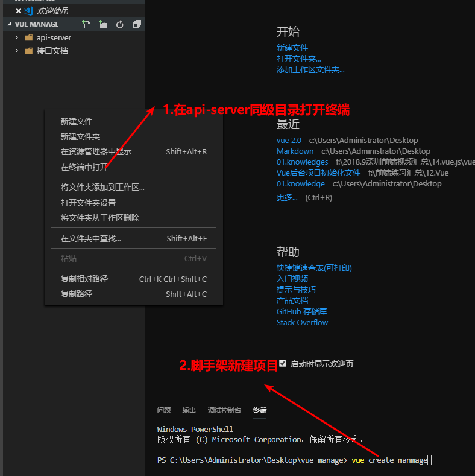Image resolution: width=475 pixels, height=476 pixels.
Task: Click the 添加工作区文件夹... link
Action: coord(310,69)
